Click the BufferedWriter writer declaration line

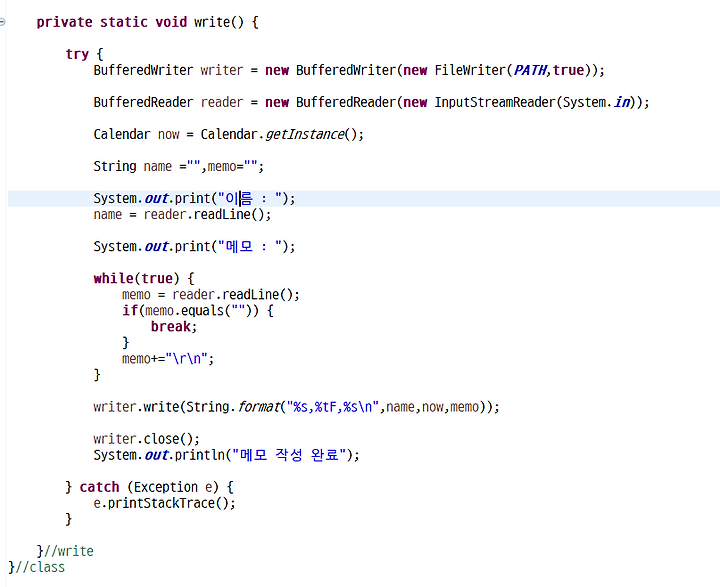(x=349, y=70)
